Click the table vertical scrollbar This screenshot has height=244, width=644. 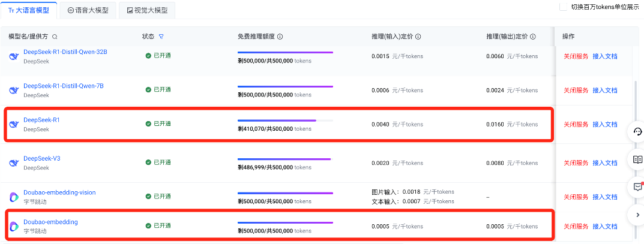[636, 160]
